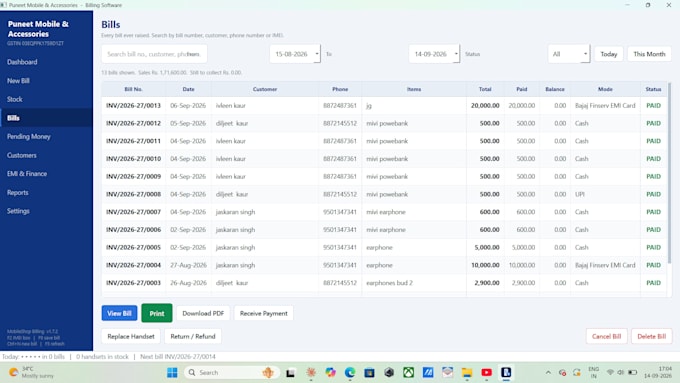The image size is (680, 383).
Task: Click the This Month filter button
Action: point(649,54)
